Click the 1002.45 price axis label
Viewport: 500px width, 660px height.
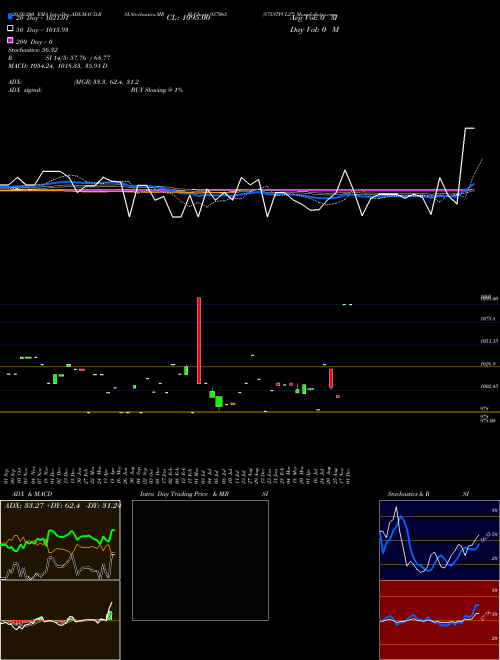[489, 386]
